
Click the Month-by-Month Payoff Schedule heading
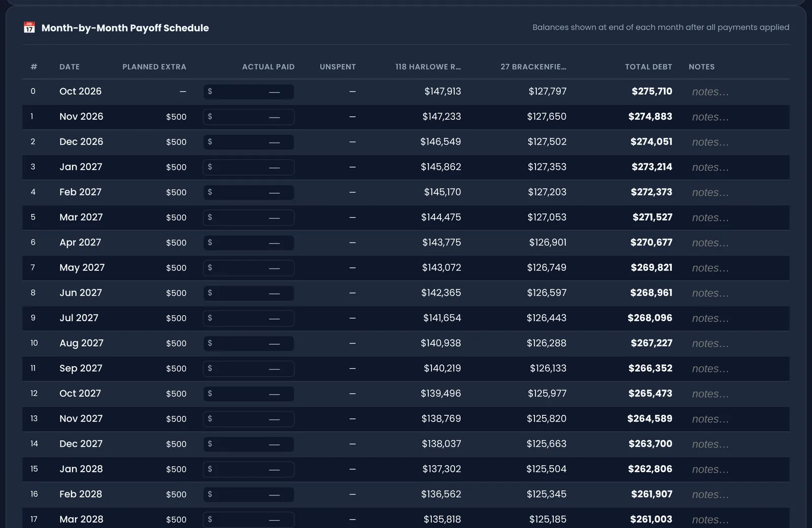pyautogui.click(x=125, y=28)
